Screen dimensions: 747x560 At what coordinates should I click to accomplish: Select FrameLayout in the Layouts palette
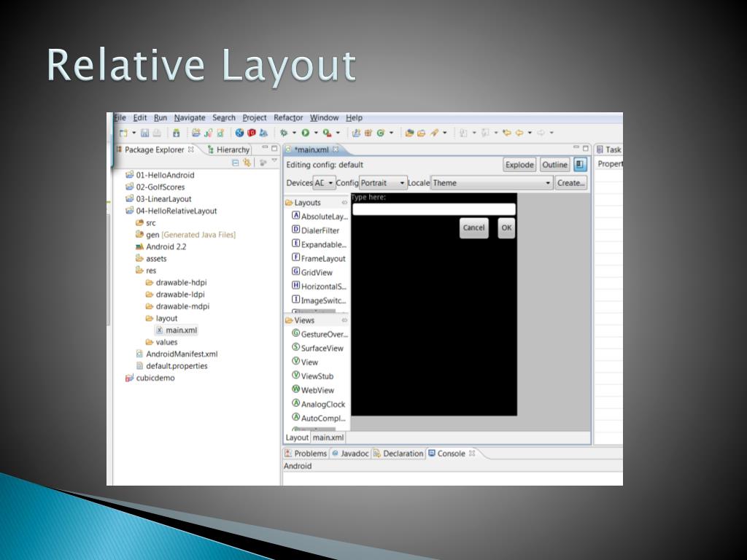323,259
